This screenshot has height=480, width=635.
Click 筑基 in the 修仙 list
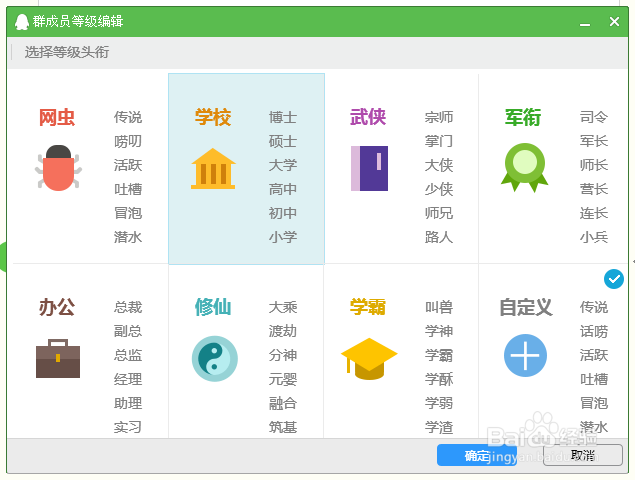pos(283,427)
